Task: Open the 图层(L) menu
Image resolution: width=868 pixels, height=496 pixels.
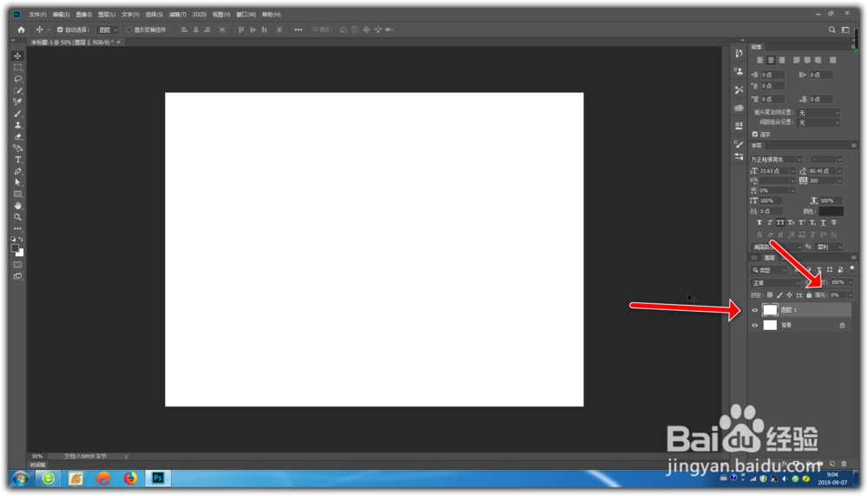Action: [x=107, y=15]
